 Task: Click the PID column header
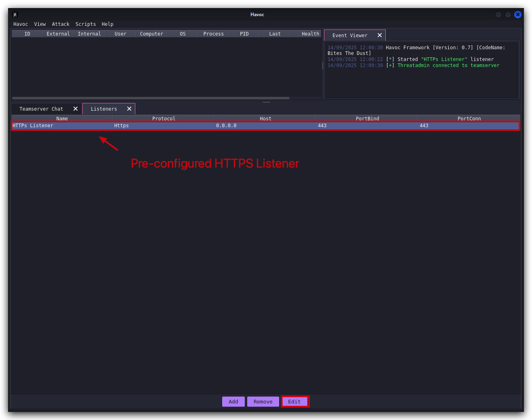click(244, 34)
